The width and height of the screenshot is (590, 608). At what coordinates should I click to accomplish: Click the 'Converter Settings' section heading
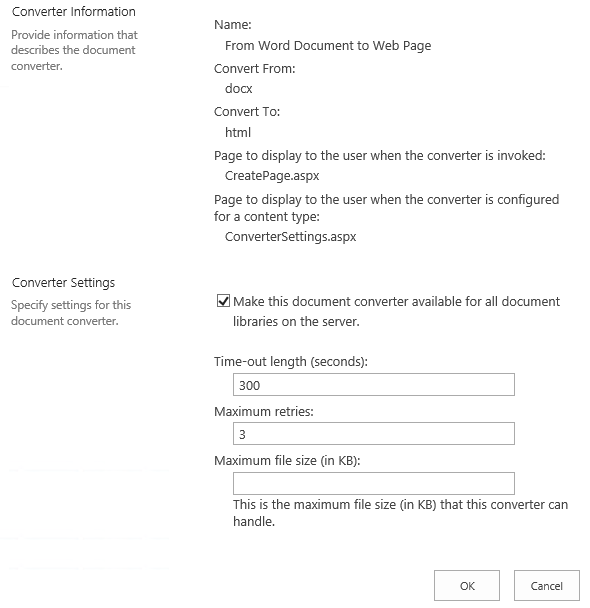click(64, 283)
